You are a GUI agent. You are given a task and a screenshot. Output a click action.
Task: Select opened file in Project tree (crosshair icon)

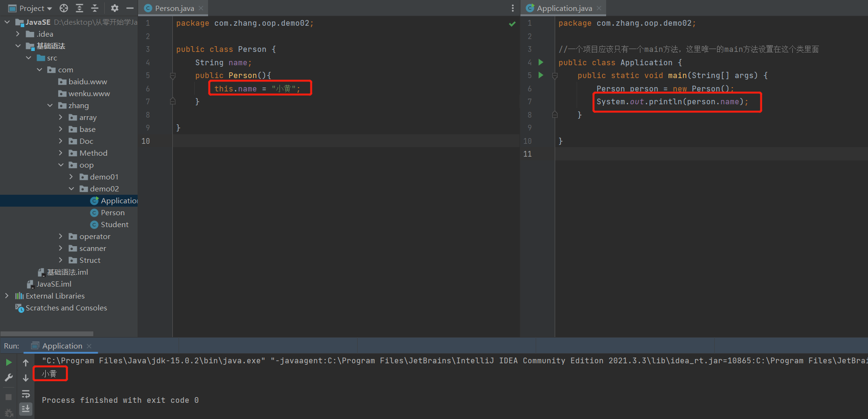tap(64, 8)
